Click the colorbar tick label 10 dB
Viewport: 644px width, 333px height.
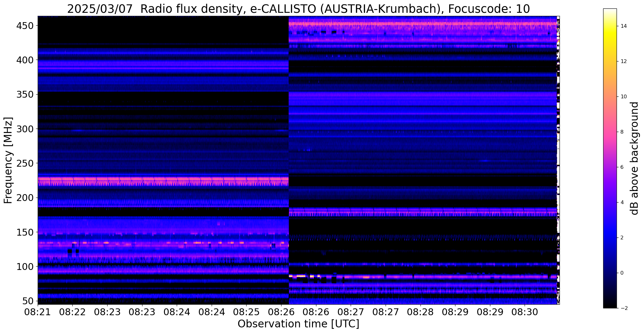pyautogui.click(x=623, y=96)
